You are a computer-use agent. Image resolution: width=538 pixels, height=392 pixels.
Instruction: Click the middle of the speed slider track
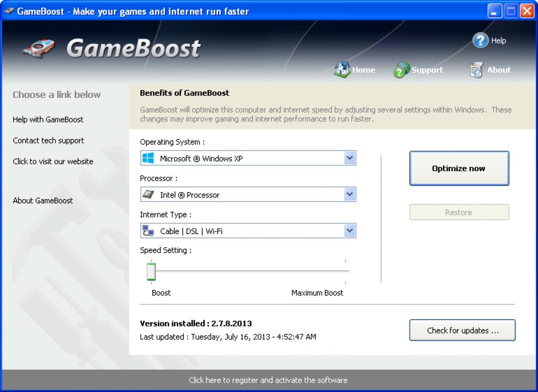click(248, 271)
